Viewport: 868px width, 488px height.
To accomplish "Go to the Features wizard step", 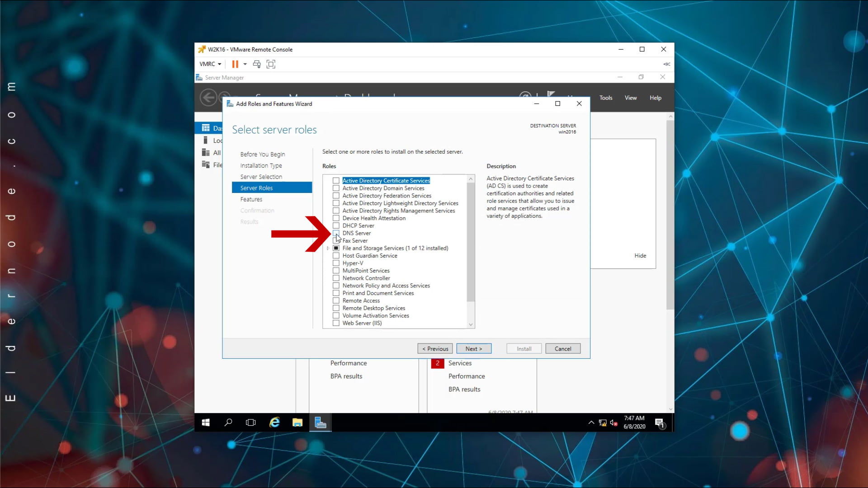I will pyautogui.click(x=251, y=199).
